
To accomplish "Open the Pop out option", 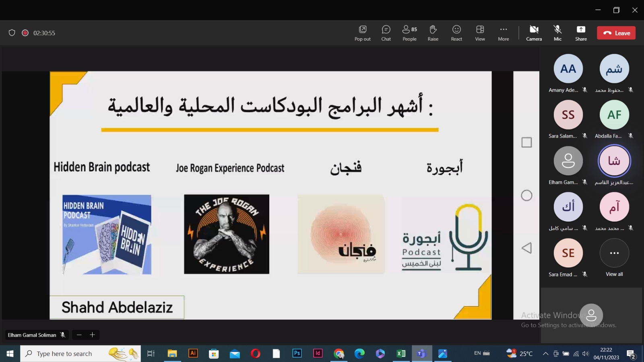I will click(x=362, y=33).
